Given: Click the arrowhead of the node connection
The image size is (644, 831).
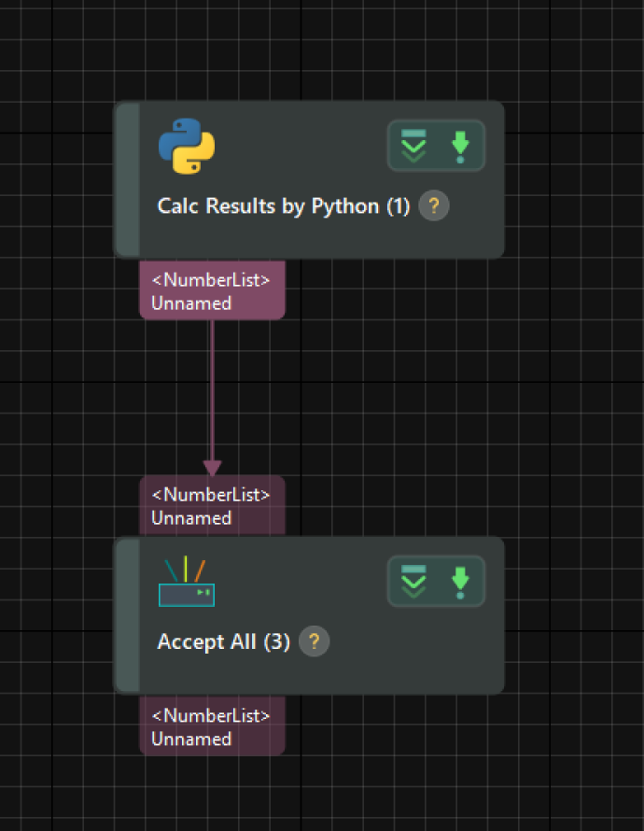Looking at the screenshot, I should pos(212,467).
